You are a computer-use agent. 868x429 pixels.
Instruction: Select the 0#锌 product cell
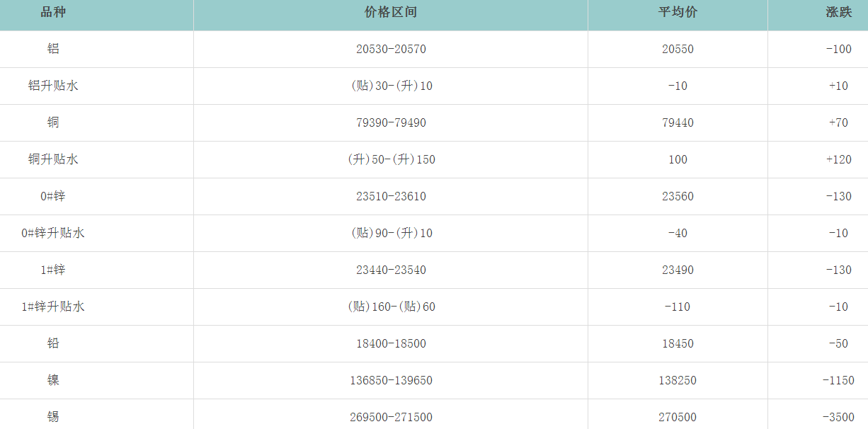(53, 197)
